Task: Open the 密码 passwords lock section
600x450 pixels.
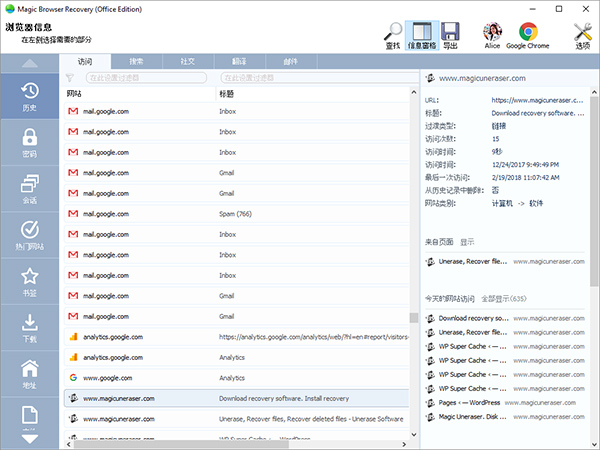Action: [x=30, y=143]
